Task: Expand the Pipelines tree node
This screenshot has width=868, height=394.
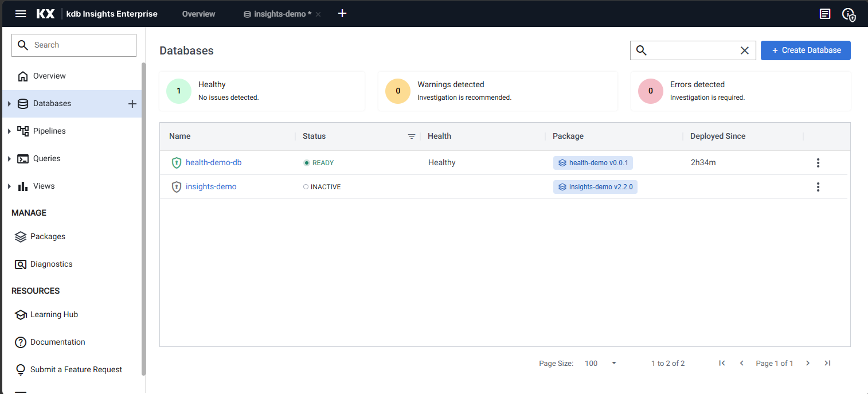Action: [x=9, y=131]
